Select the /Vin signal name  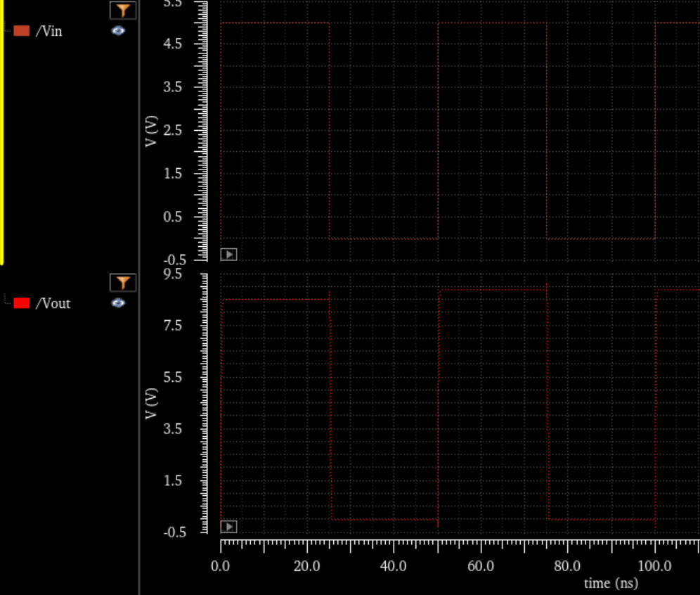pos(50,31)
